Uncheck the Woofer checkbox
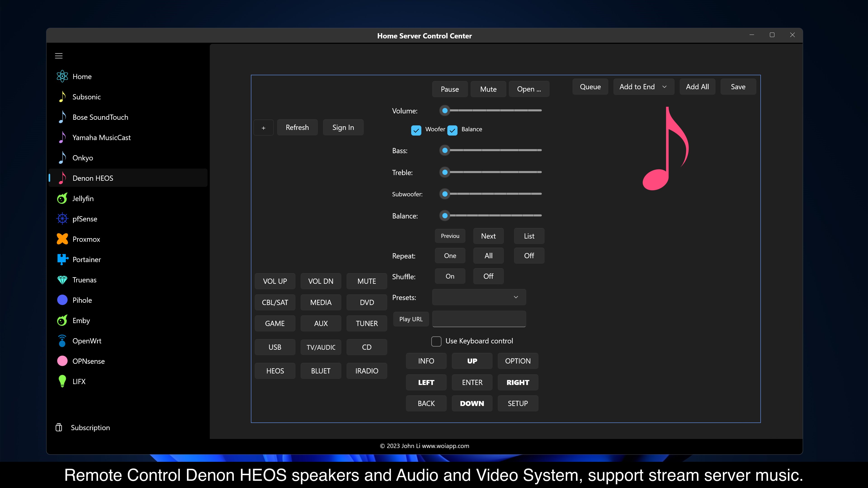Image resolution: width=868 pixels, height=488 pixels. click(416, 130)
